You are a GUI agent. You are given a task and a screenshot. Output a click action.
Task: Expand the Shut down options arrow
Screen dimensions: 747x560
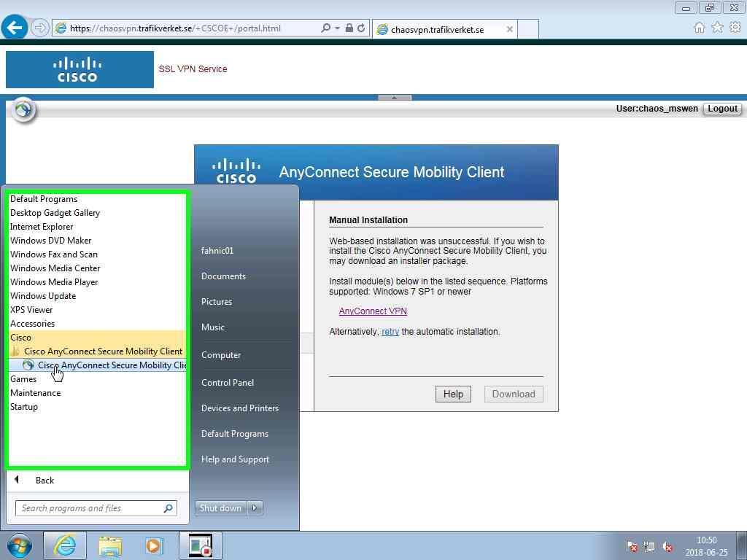255,508
